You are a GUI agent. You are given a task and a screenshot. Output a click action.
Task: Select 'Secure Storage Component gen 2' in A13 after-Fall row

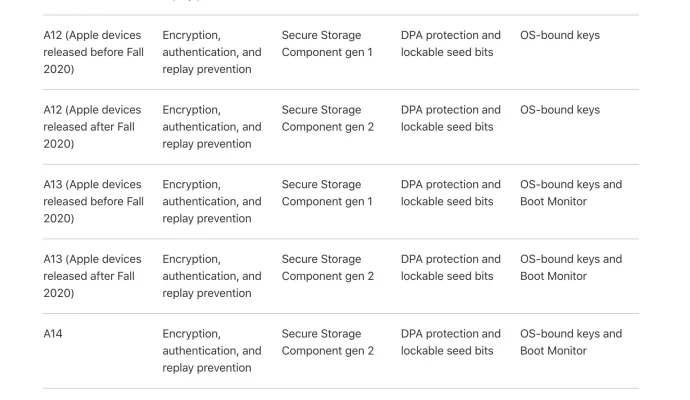328,268
